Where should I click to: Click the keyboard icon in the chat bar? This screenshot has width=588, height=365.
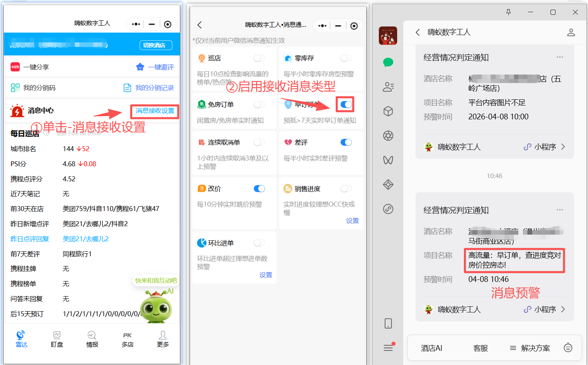[568, 348]
